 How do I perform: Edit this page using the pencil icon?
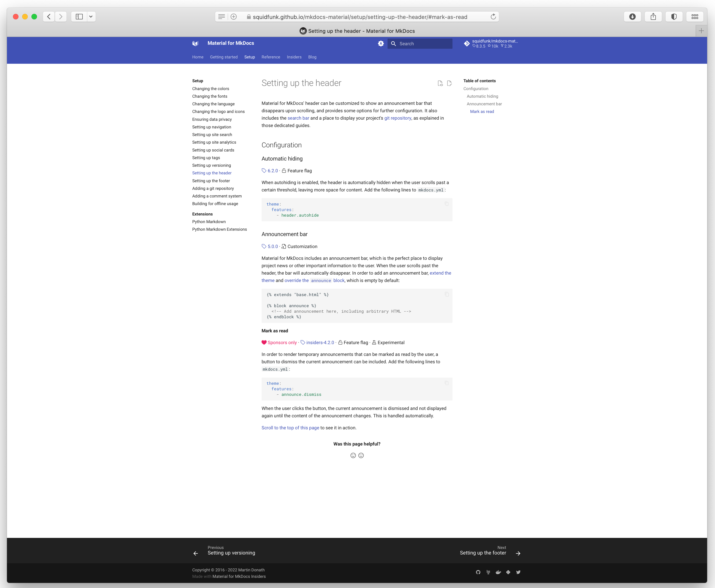[x=449, y=83]
